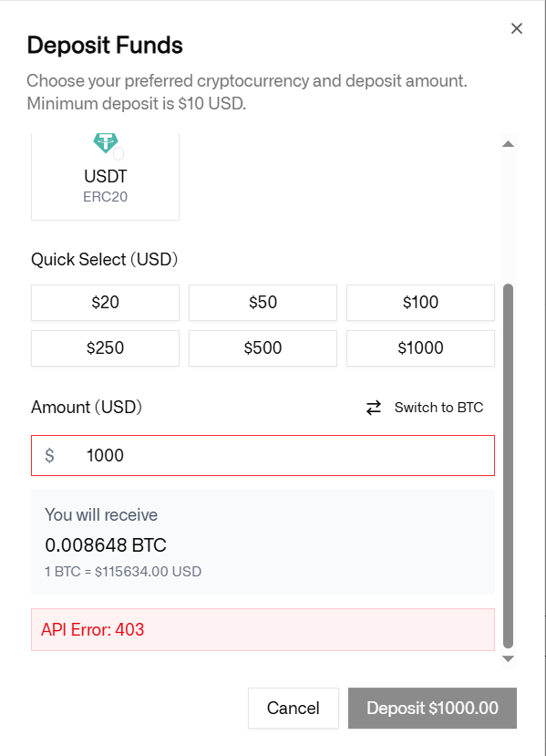
Task: Choose the USDT ERC20 card label
Action: (x=105, y=186)
